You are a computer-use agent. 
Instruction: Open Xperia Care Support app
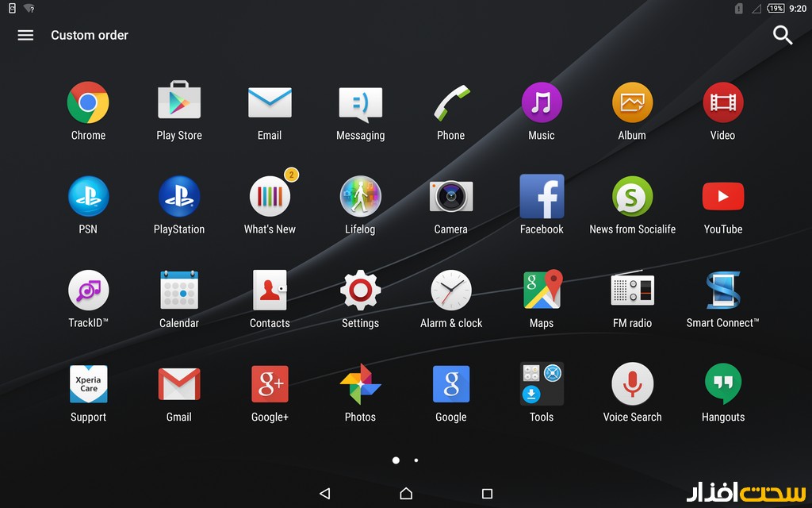88,384
